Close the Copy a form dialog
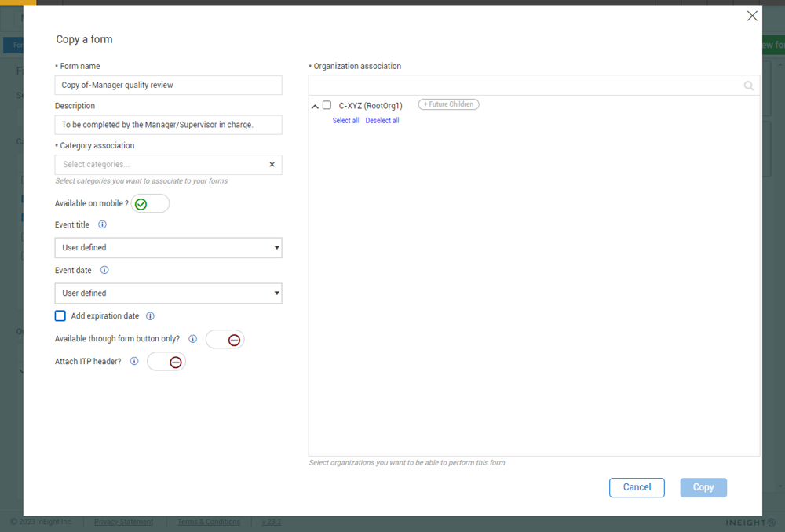This screenshot has width=785, height=532. coord(752,16)
